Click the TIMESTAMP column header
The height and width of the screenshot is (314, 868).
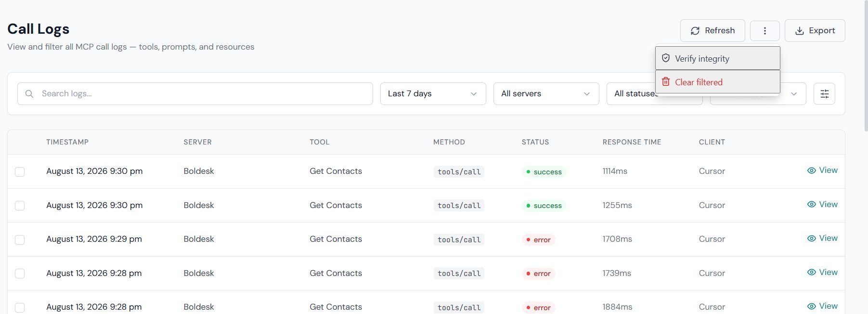point(67,142)
